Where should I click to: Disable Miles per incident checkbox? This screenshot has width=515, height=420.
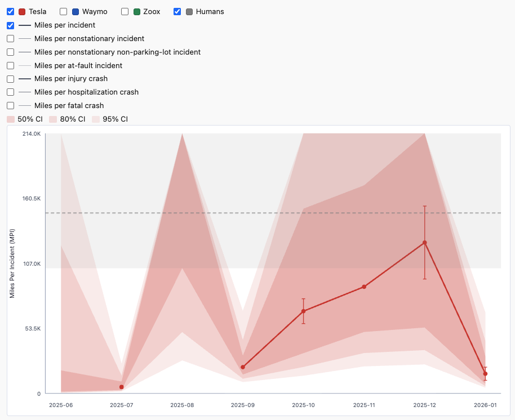10,25
